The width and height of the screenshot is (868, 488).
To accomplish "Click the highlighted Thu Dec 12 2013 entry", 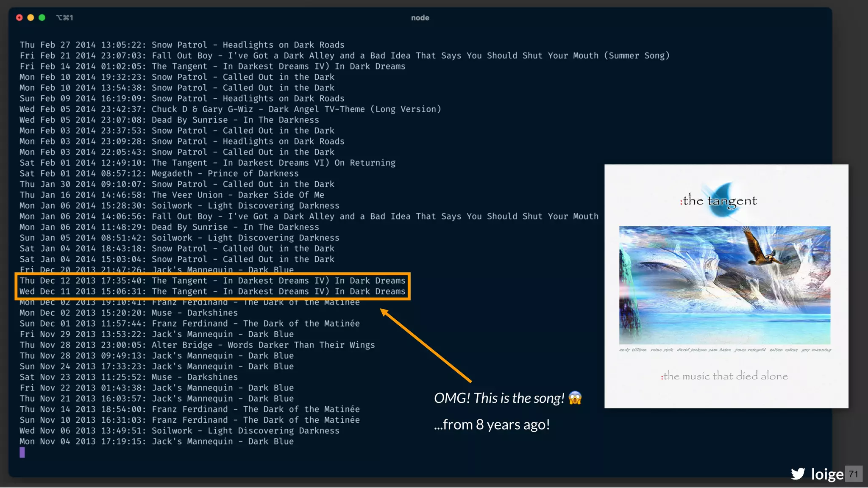I will pos(212,280).
